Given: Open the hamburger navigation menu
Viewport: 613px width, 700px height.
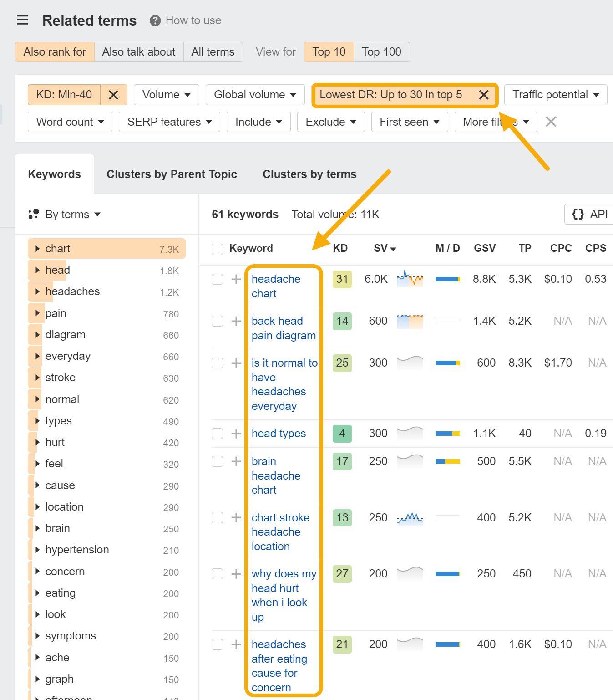Looking at the screenshot, I should tap(22, 20).
